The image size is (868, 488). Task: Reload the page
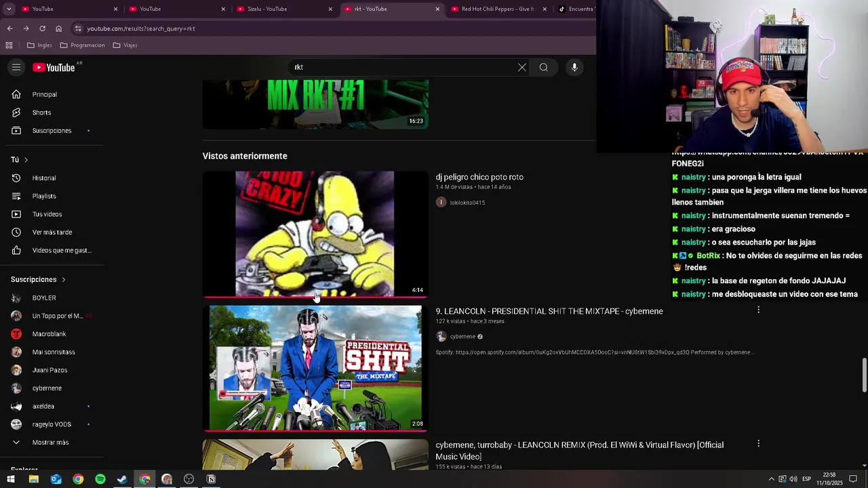[42, 28]
